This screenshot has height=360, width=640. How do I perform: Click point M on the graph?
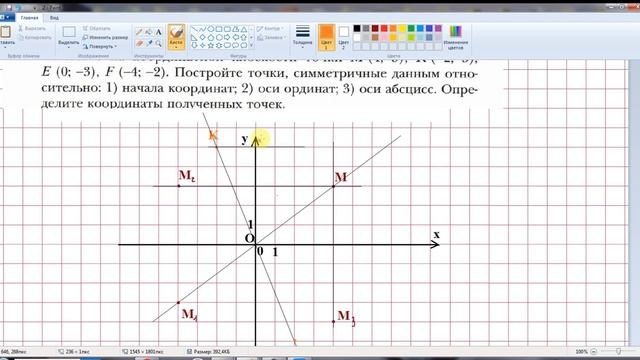333,186
